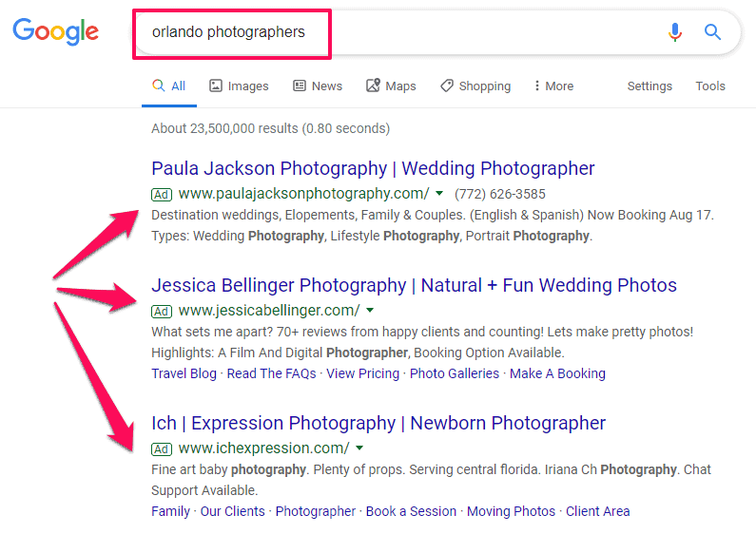Expand dropdown arrow beside paulajacksonphotography.com
756x534 pixels.
tap(439, 193)
